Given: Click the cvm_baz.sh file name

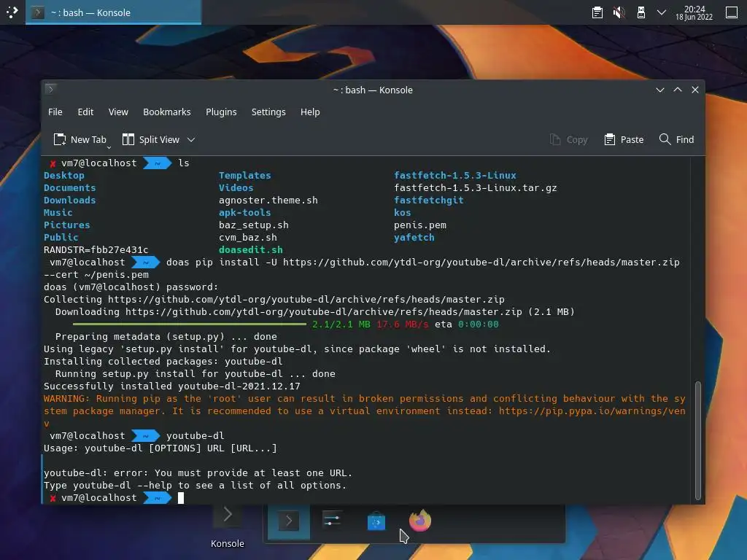Looking at the screenshot, I should pos(248,237).
